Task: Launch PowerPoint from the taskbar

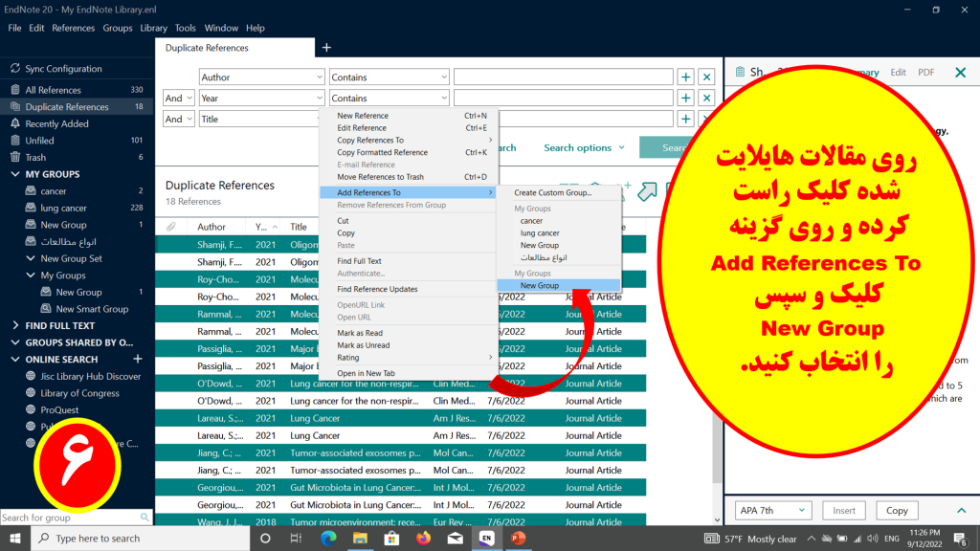Action: point(518,538)
